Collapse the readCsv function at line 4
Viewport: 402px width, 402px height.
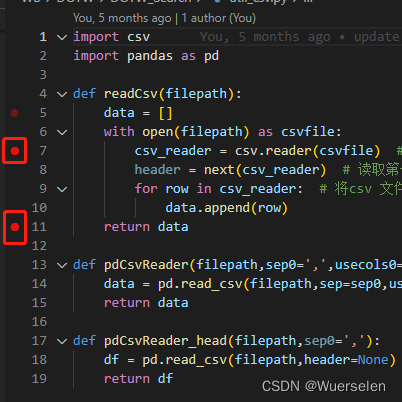point(62,94)
